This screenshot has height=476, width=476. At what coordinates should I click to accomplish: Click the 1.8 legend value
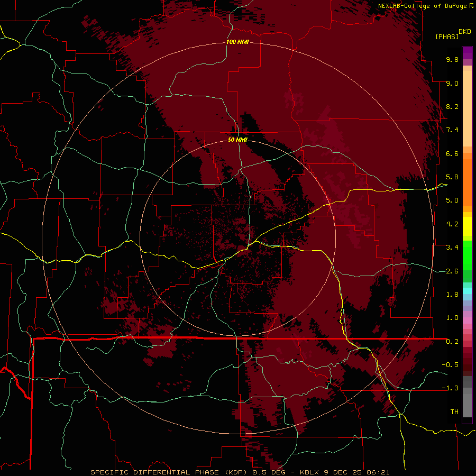[x=452, y=295]
